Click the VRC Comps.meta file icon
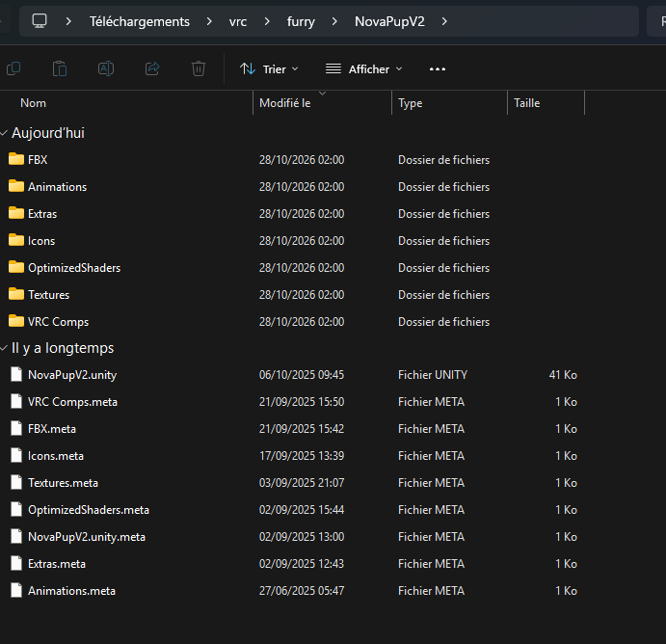 tap(16, 401)
